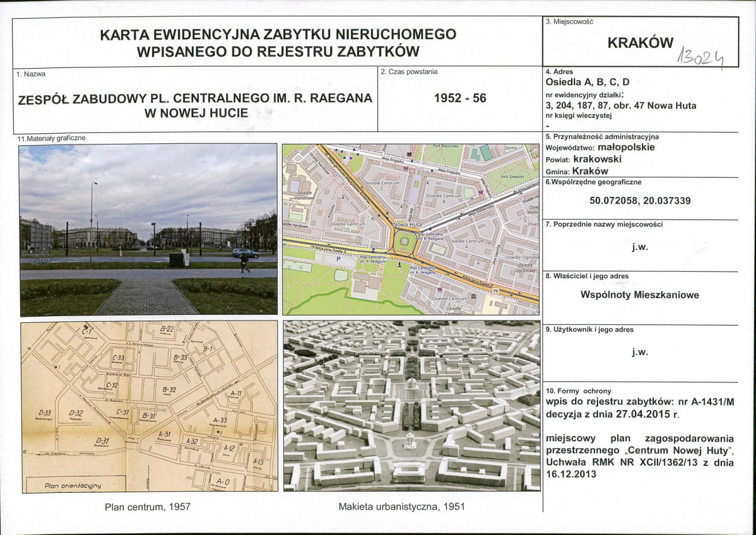This screenshot has width=756, height=535.
Task: Click the label 'nr ewidencyjny działki:'
Action: click(x=584, y=95)
